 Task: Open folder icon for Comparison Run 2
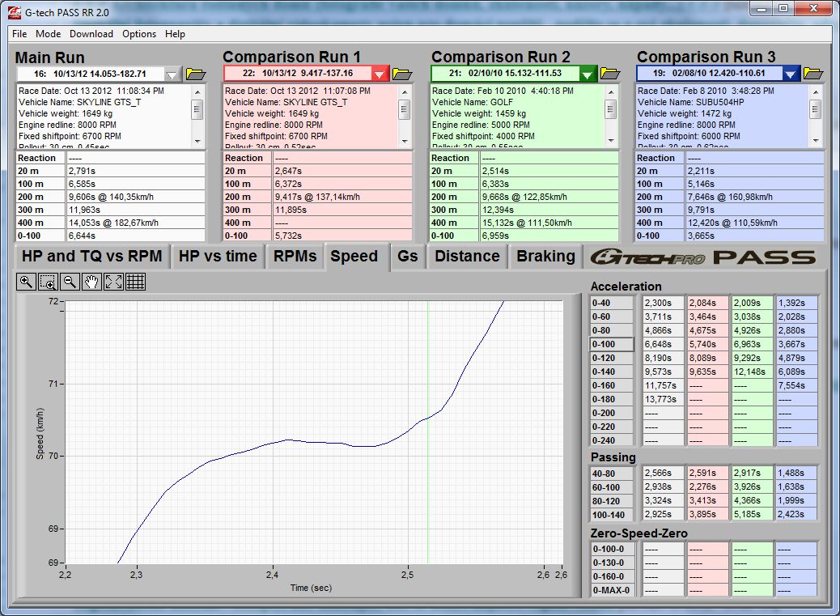(609, 74)
